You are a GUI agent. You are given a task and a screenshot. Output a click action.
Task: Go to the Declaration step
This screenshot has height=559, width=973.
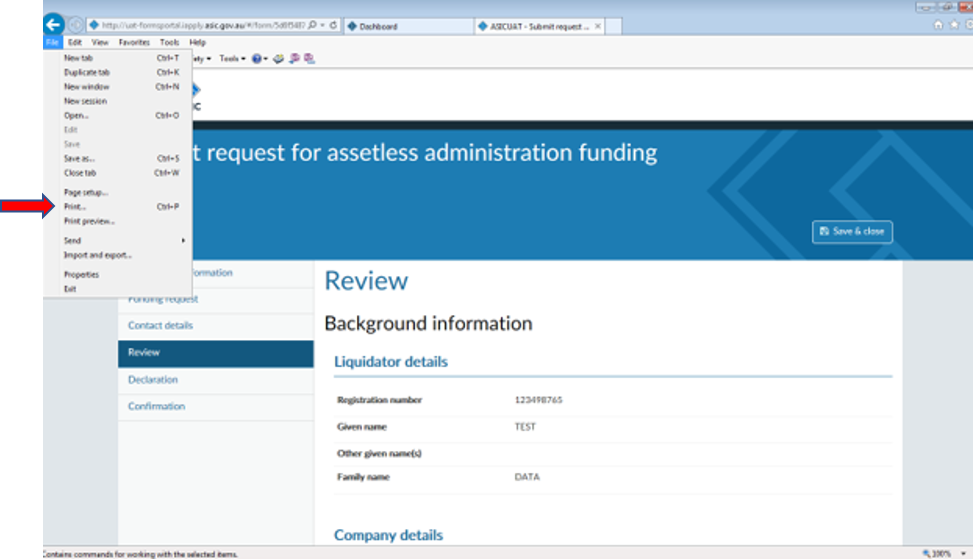point(215,380)
